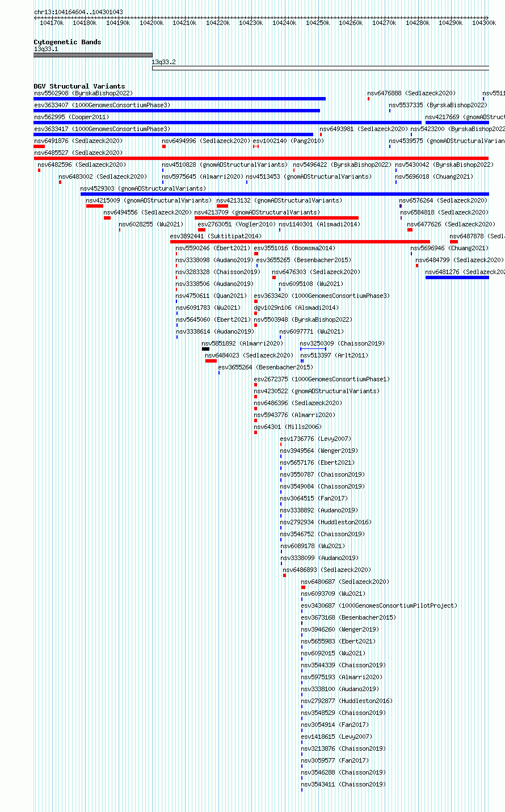Open variant nsv6576264 (Sedlazeck2020)
The height and width of the screenshot is (812, 505).
click(x=401, y=206)
